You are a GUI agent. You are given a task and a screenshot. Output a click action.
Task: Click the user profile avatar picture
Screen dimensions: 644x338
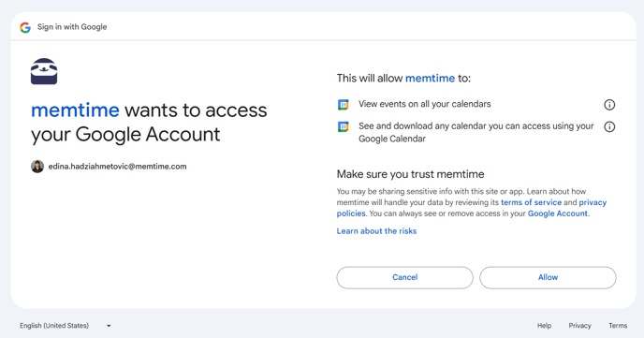click(37, 167)
